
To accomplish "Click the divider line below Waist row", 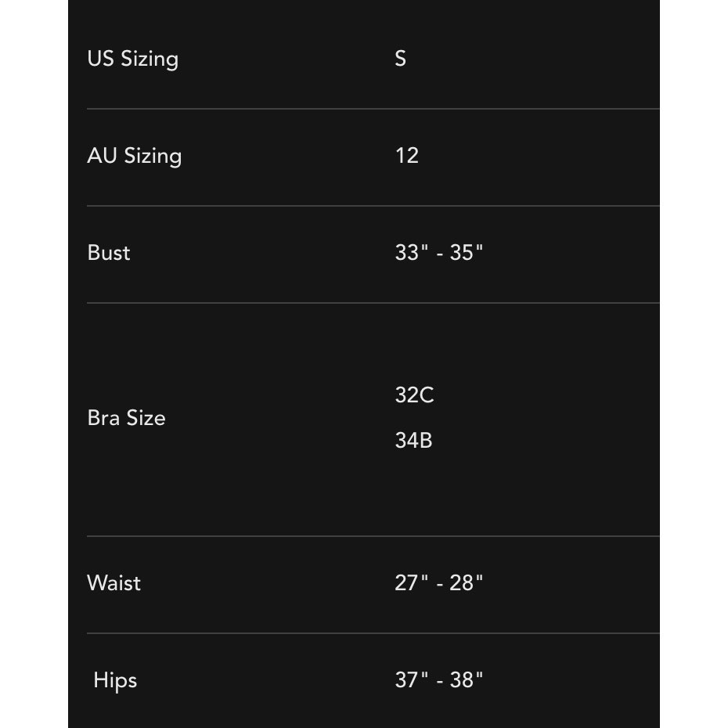I will 373,633.
